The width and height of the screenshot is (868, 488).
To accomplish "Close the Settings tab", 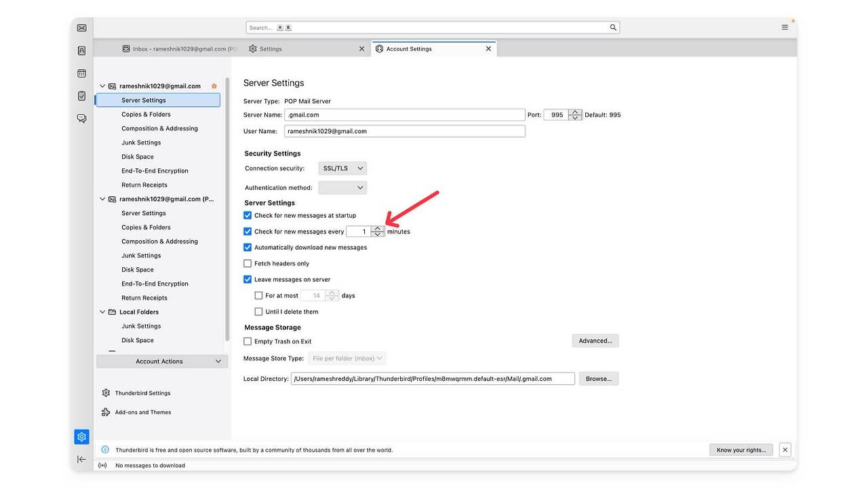I will (x=361, y=49).
